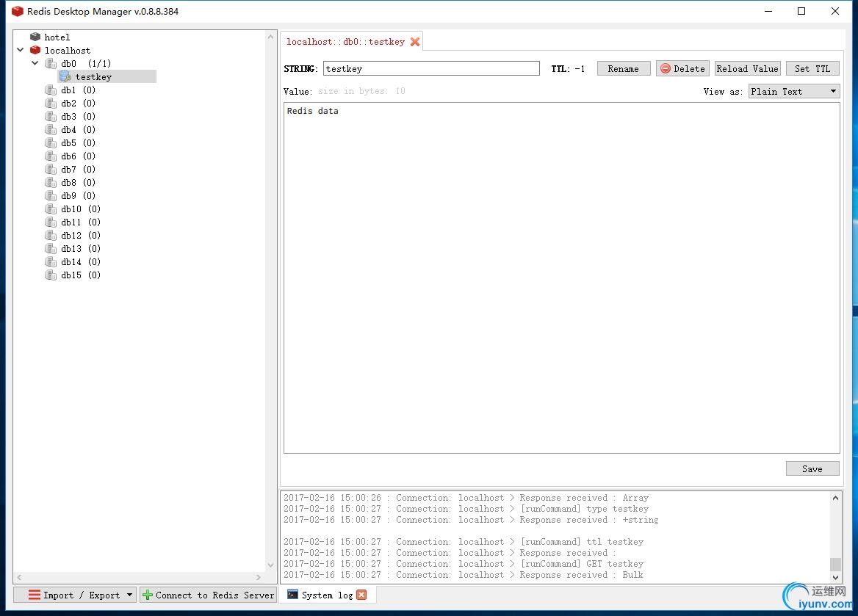858x616 pixels.
Task: Click the db10 database icon
Action: tap(51, 209)
